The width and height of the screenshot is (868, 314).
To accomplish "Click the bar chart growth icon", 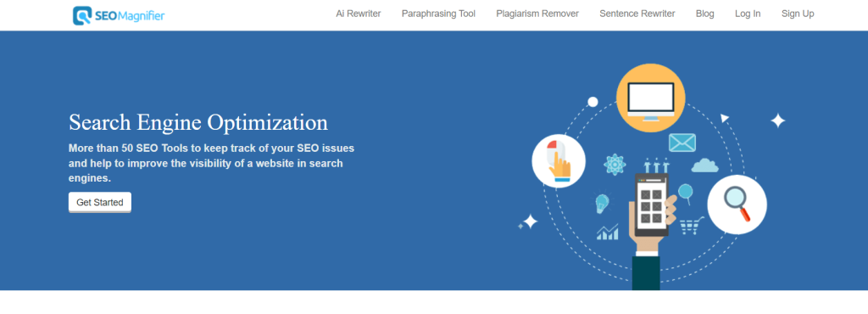I will pos(607,232).
